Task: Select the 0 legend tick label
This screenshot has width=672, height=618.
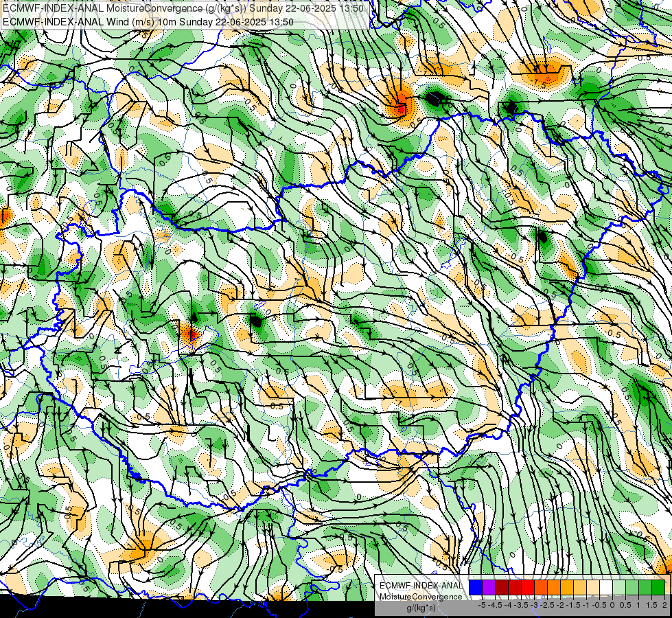Action: pyautogui.click(x=612, y=605)
